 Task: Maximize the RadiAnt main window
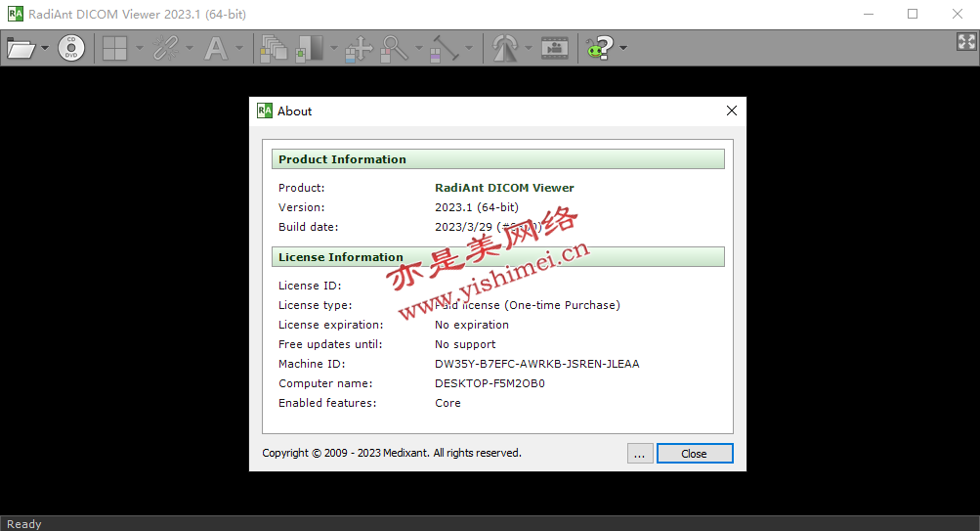(913, 14)
